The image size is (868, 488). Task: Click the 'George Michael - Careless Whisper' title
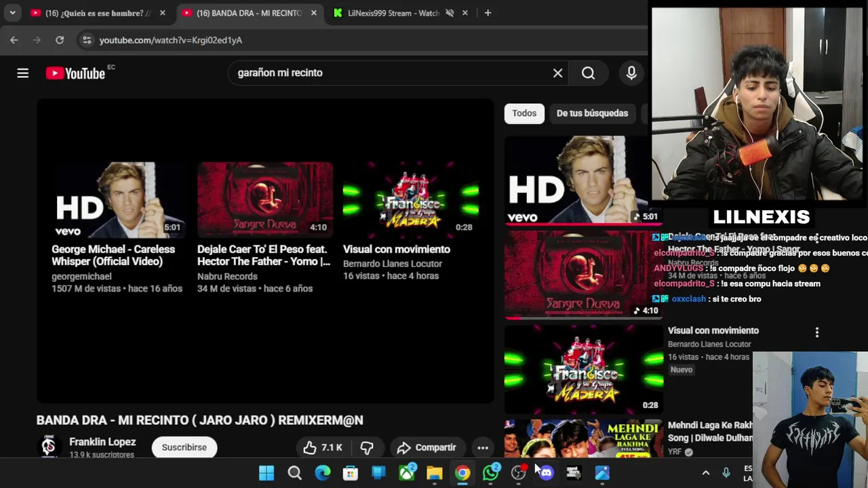[113, 256]
